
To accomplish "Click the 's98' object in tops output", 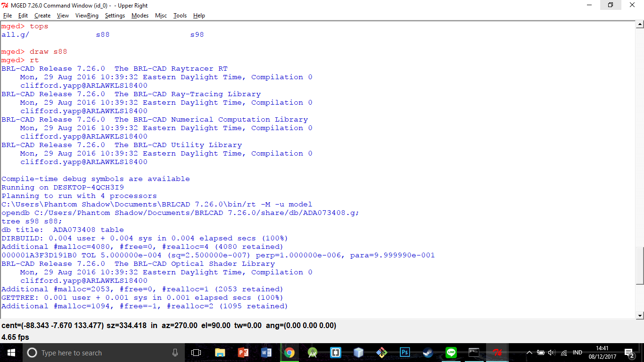I will [197, 35].
